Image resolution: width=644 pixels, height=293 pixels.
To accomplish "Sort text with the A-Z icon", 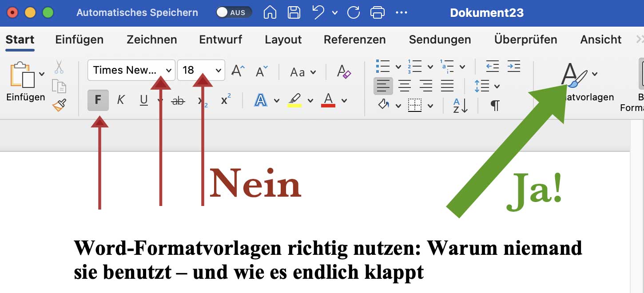I will click(460, 105).
